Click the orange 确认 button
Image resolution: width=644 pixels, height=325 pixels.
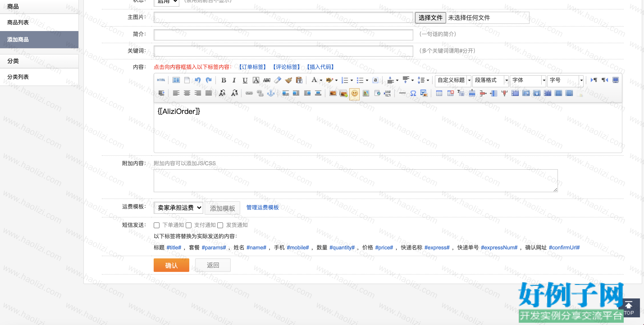tap(171, 265)
